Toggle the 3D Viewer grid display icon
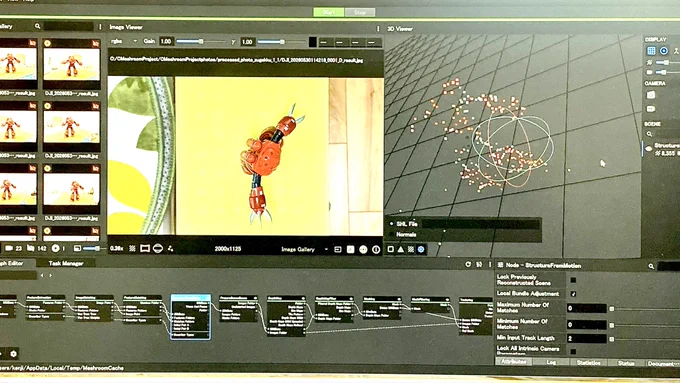The width and height of the screenshot is (680, 383). pyautogui.click(x=651, y=51)
